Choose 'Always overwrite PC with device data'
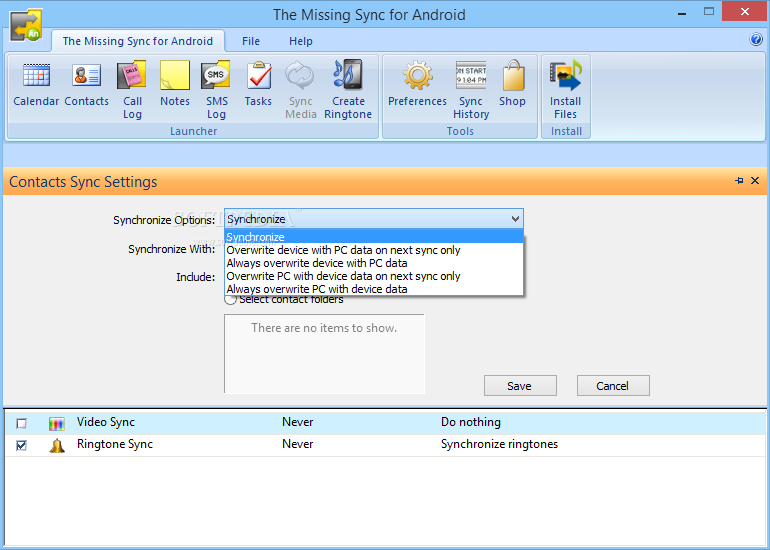Screen dimensions: 770x550 pos(374,289)
